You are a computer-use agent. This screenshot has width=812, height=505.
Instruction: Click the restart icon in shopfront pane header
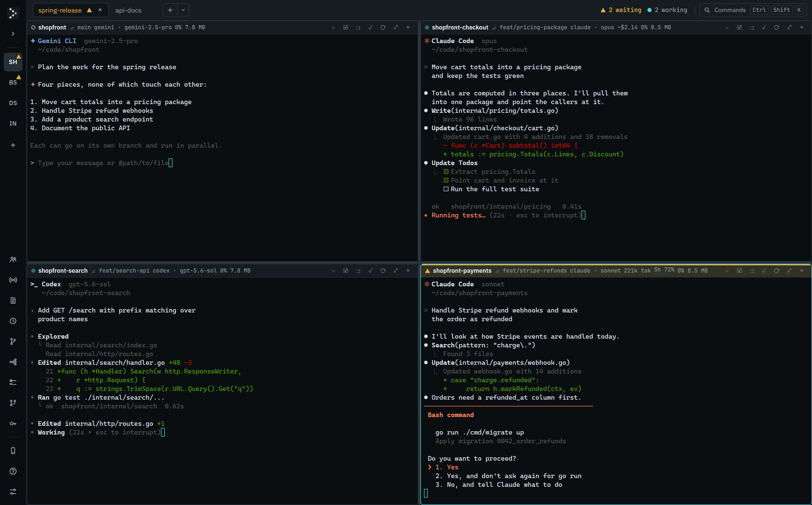pyautogui.click(x=383, y=27)
